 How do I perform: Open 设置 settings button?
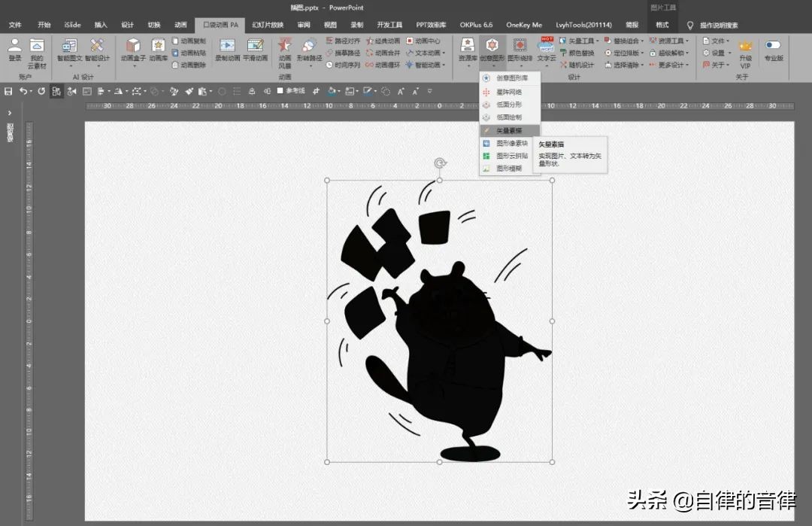(717, 53)
